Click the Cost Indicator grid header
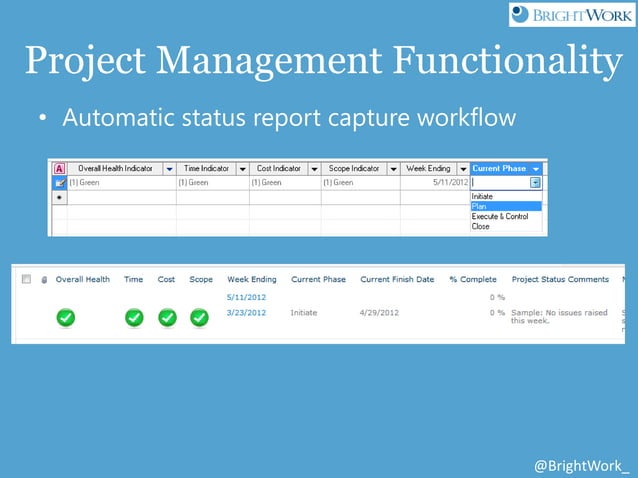This screenshot has width=638, height=478. 279,169
